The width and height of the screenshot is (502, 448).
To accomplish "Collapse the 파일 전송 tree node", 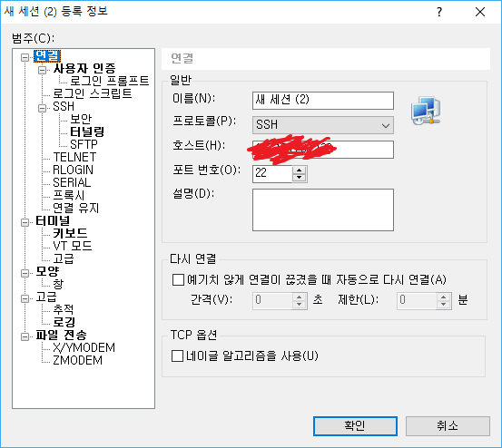I will pyautogui.click(x=25, y=336).
